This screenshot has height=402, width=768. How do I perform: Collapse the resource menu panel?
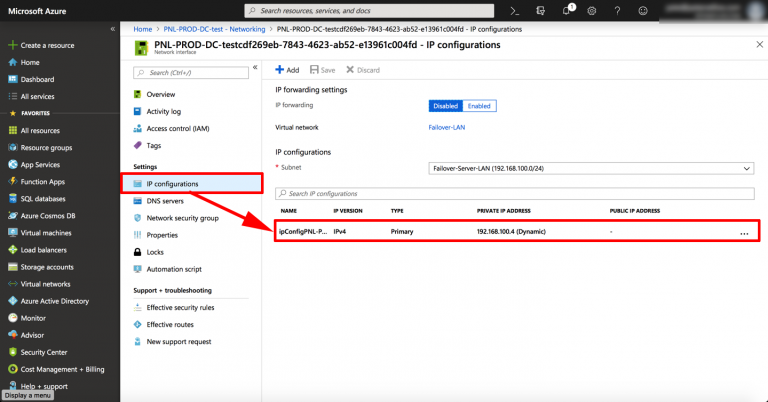tap(255, 68)
